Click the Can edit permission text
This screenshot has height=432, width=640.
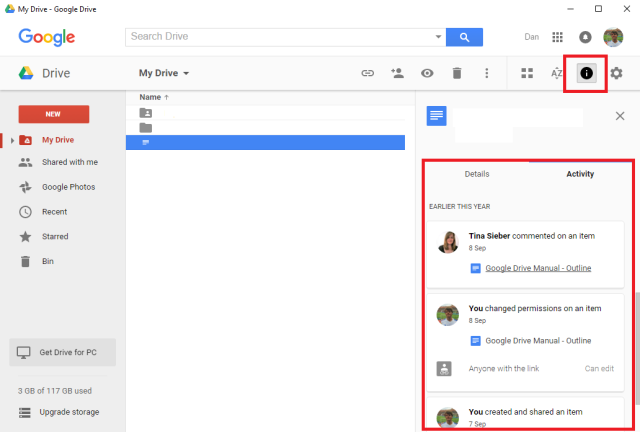click(599, 369)
